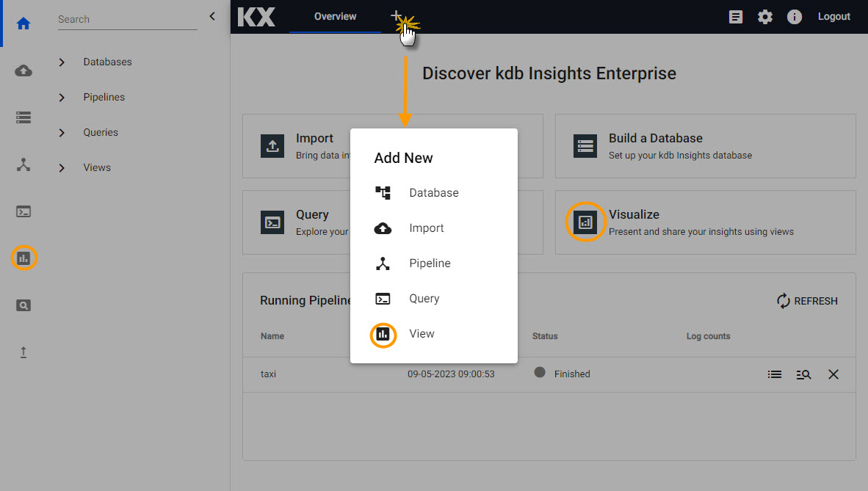Click the Views tree label

tap(97, 168)
